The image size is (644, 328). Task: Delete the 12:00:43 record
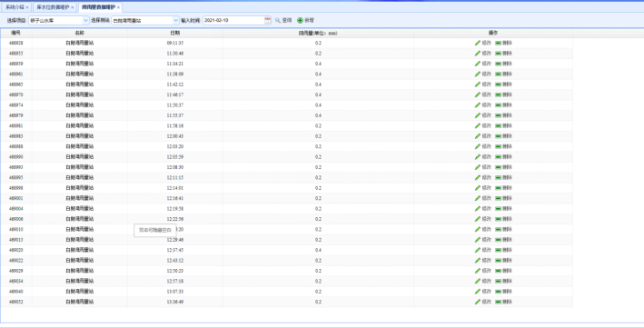coord(504,136)
